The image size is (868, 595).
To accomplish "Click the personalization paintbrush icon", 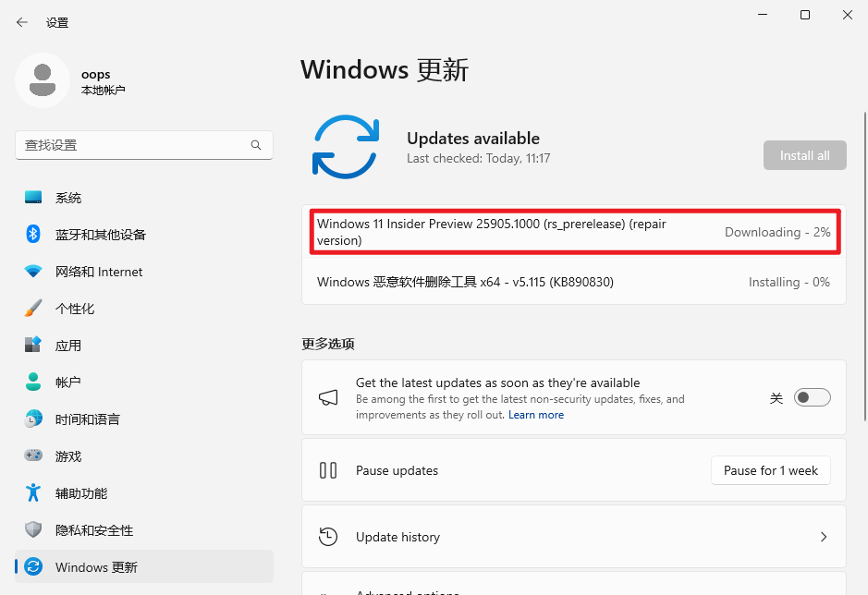I will coord(33,309).
